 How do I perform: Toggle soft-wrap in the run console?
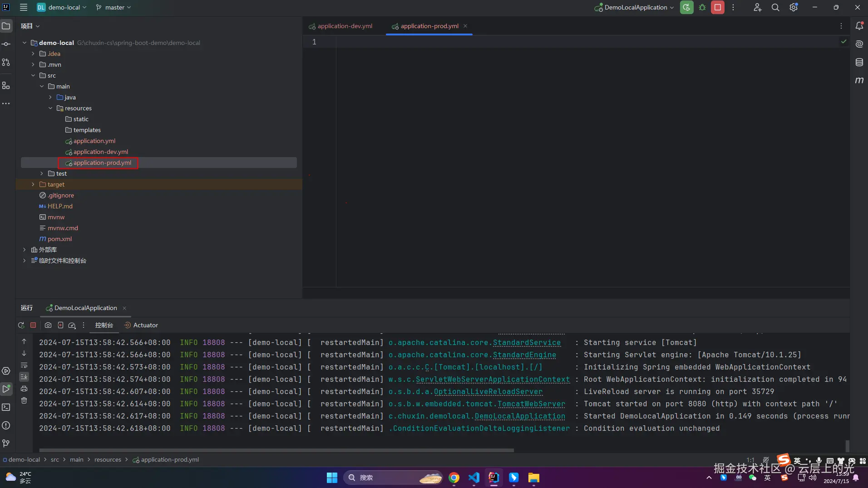tap(24, 365)
